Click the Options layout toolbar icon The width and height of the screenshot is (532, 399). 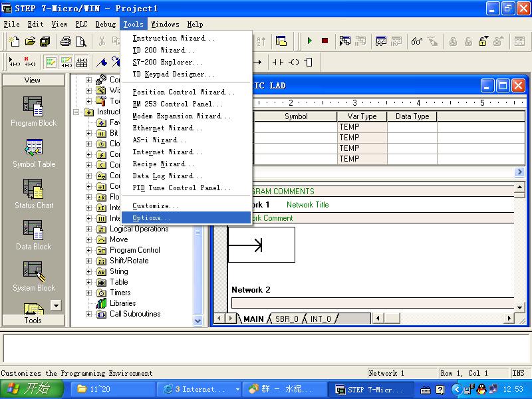(281, 41)
